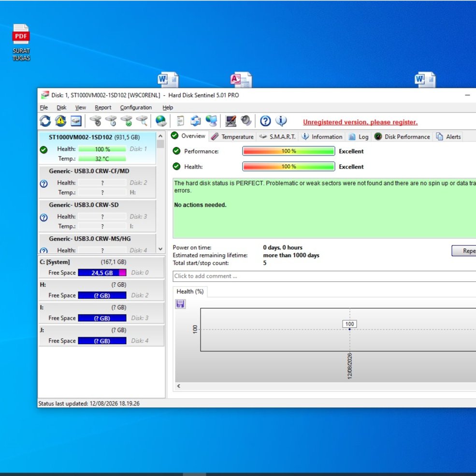
Task: Click the Unregistered version, please register link
Action: [361, 122]
